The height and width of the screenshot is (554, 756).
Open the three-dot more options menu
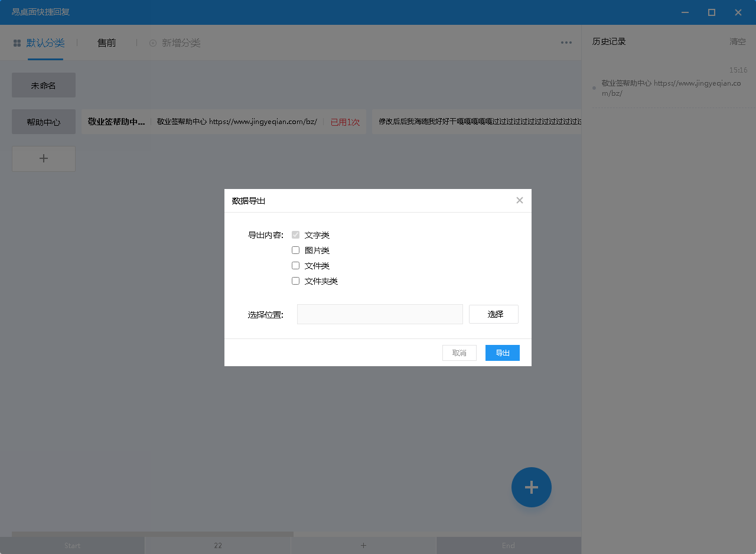coord(566,43)
